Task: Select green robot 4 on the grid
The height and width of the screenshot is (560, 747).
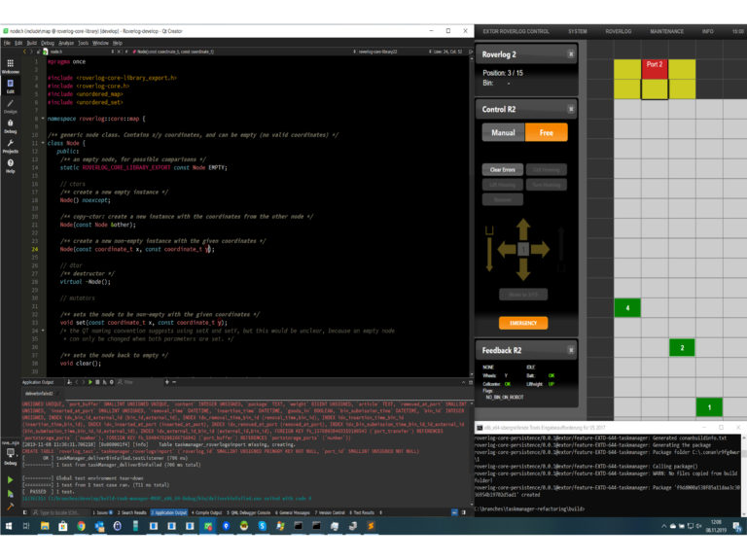Action: [627, 308]
